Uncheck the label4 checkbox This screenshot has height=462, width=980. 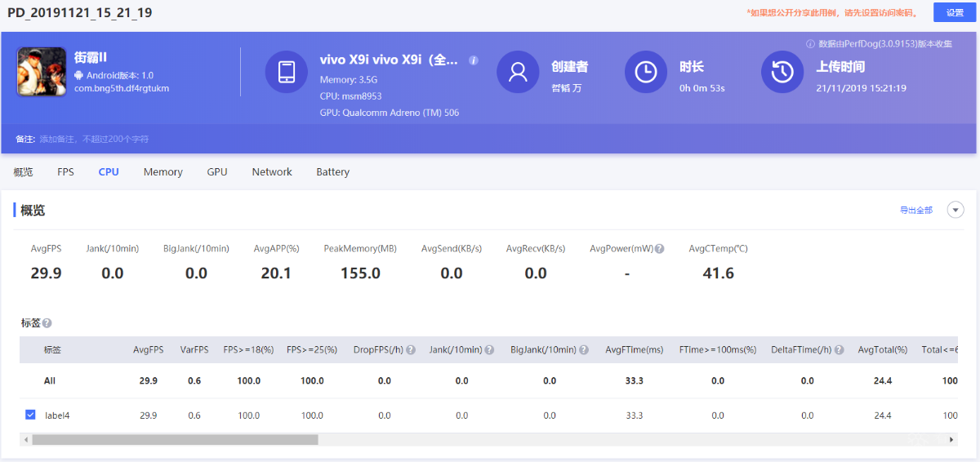30,415
